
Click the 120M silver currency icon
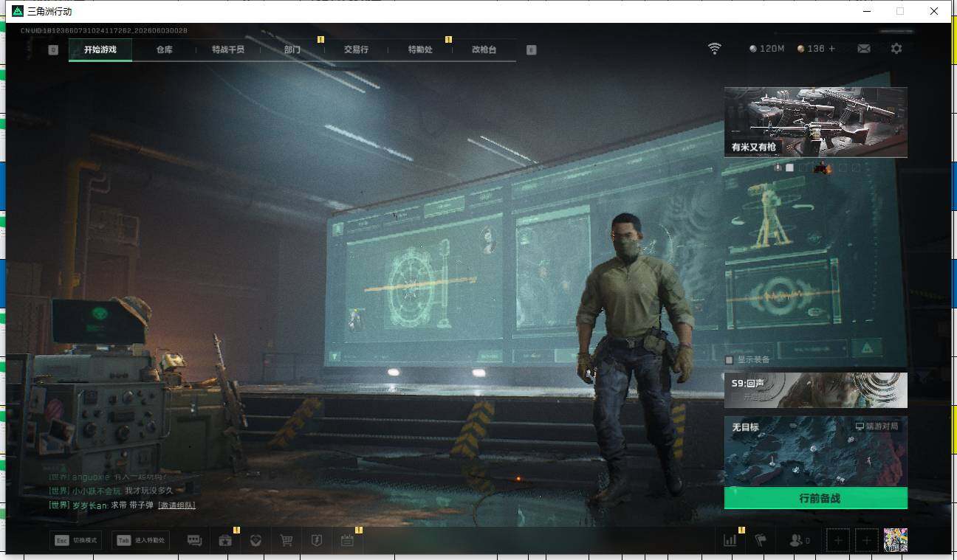click(x=753, y=49)
